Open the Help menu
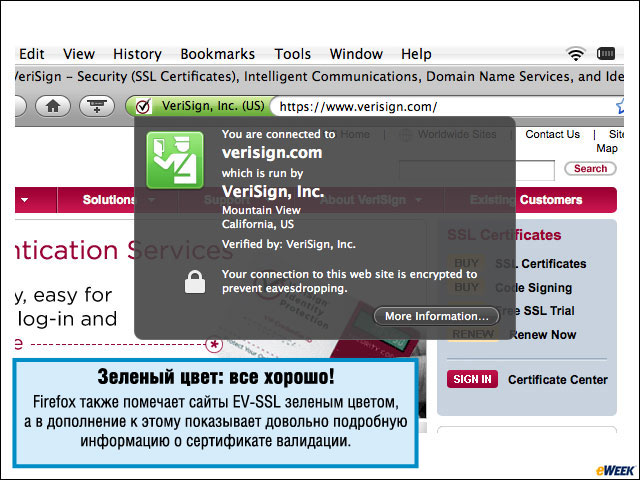640x480 pixels. click(x=416, y=54)
